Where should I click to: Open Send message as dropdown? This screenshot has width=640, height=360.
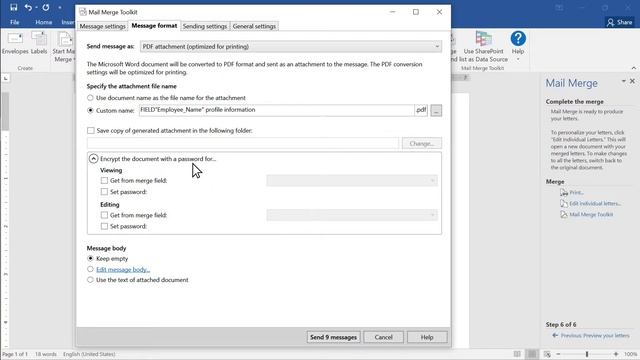[x=291, y=47]
